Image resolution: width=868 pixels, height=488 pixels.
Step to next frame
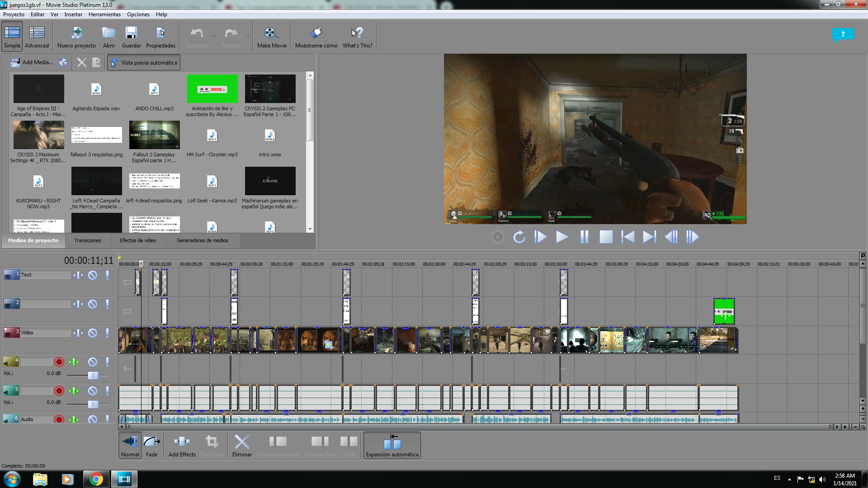click(693, 237)
